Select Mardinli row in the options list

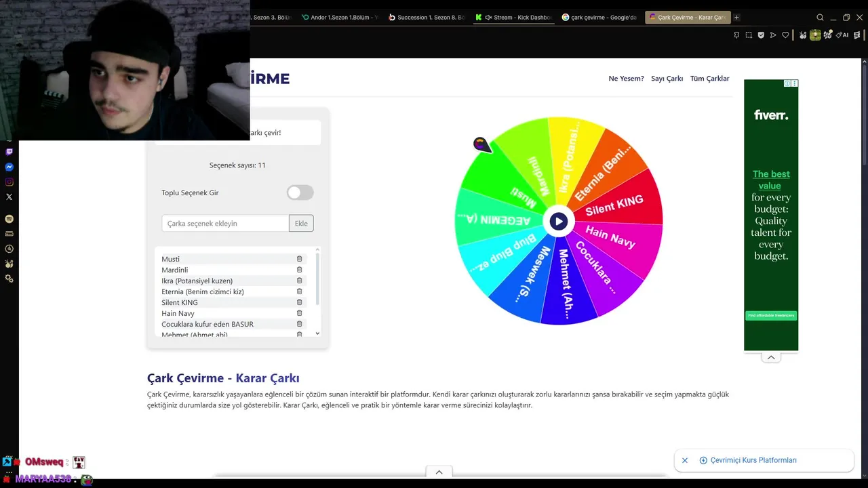point(234,270)
